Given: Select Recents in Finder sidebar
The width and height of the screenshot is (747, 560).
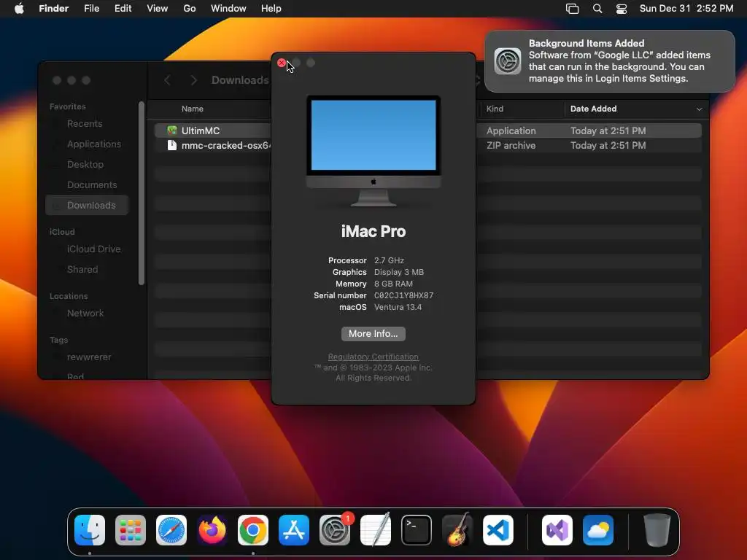Looking at the screenshot, I should (85, 124).
